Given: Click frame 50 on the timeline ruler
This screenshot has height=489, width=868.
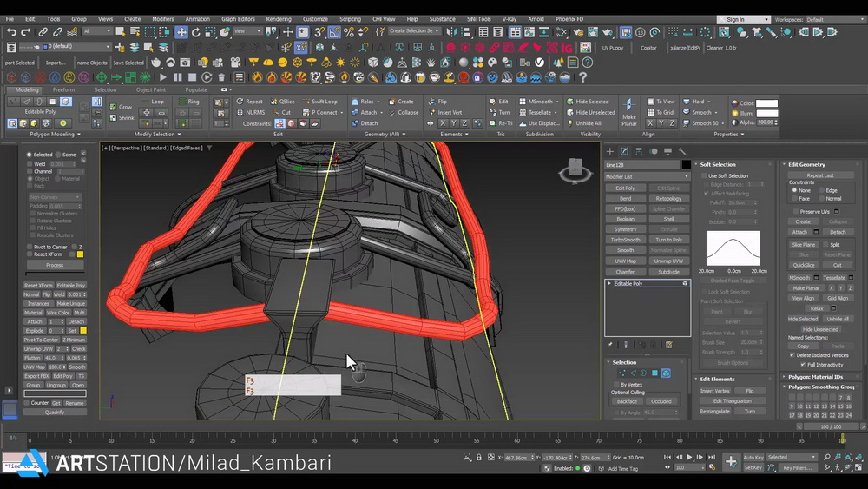Looking at the screenshot, I should [437, 439].
